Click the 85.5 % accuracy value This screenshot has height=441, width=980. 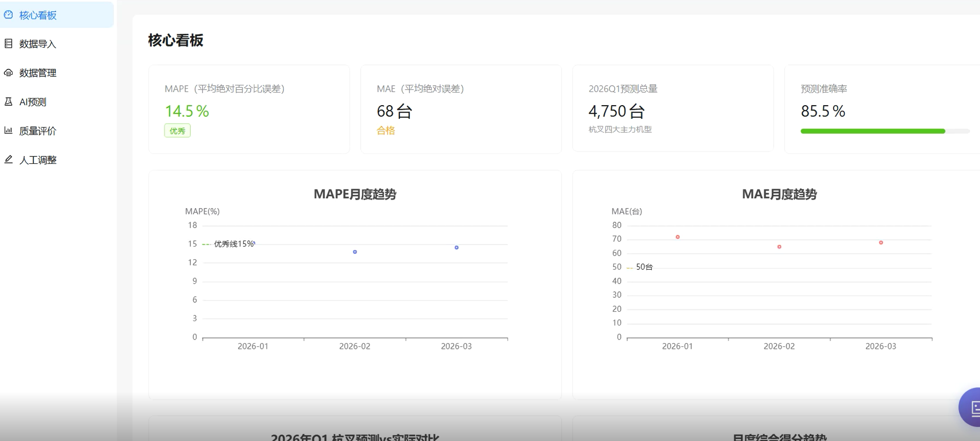point(823,111)
